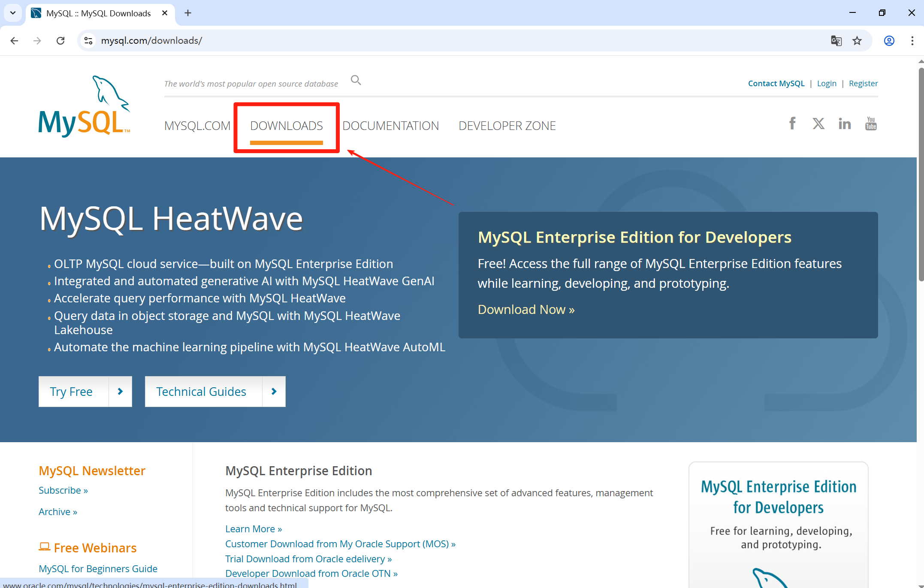The width and height of the screenshot is (924, 588).
Task: Open MySQL's X (Twitter) icon
Action: (818, 124)
